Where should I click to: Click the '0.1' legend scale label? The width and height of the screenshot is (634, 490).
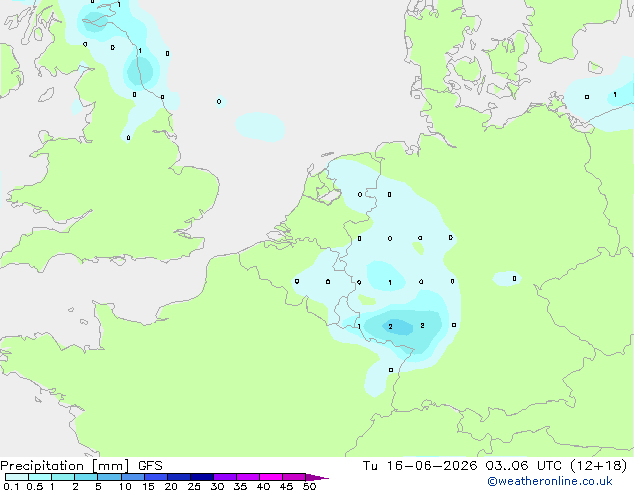tap(11, 486)
